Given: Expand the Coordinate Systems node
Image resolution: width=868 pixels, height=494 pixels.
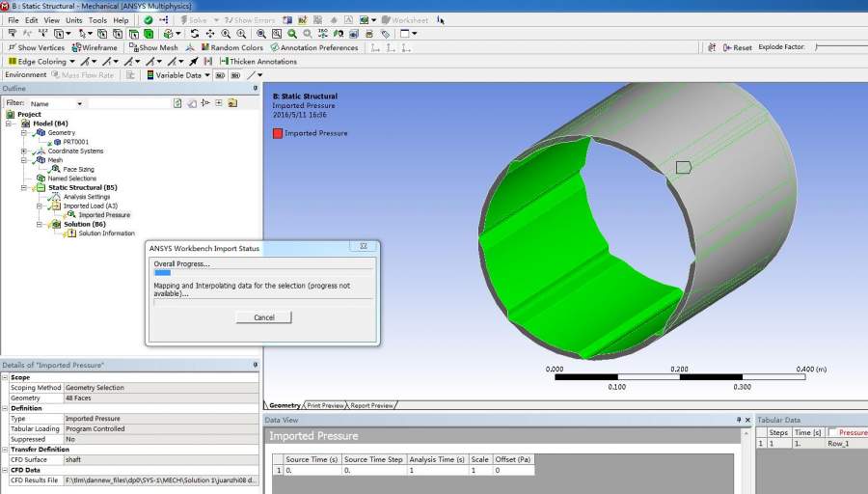Looking at the screenshot, I should tap(24, 151).
